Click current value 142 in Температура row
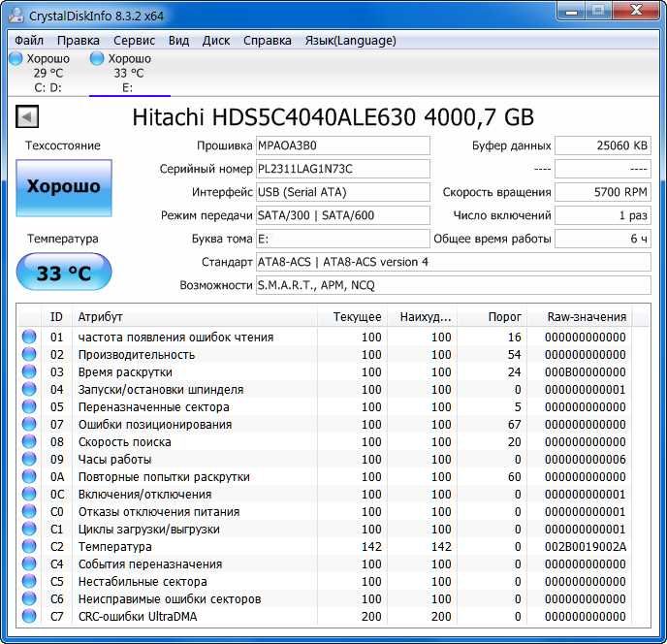Image resolution: width=667 pixels, height=644 pixels. click(x=371, y=547)
